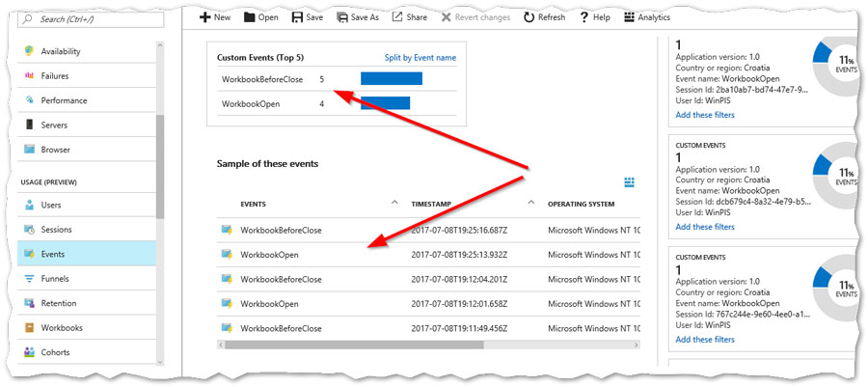Refresh the events view
Screen dimensions: 868x387
click(545, 17)
